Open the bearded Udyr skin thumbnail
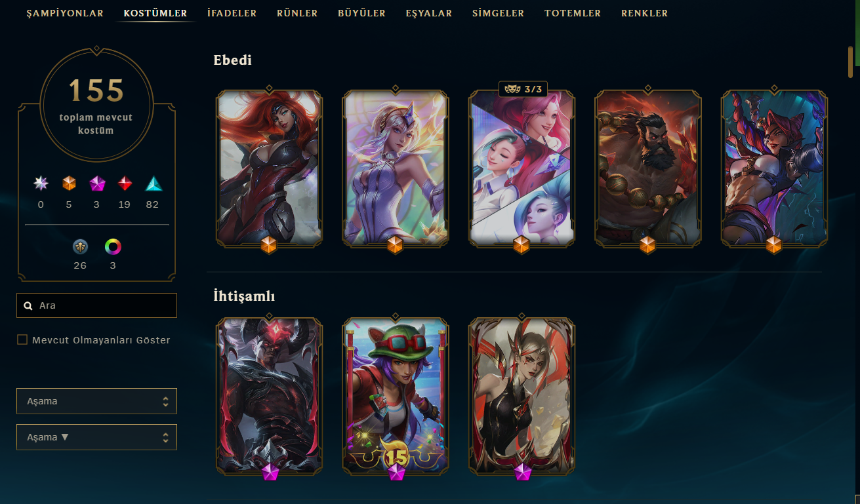 [647, 168]
